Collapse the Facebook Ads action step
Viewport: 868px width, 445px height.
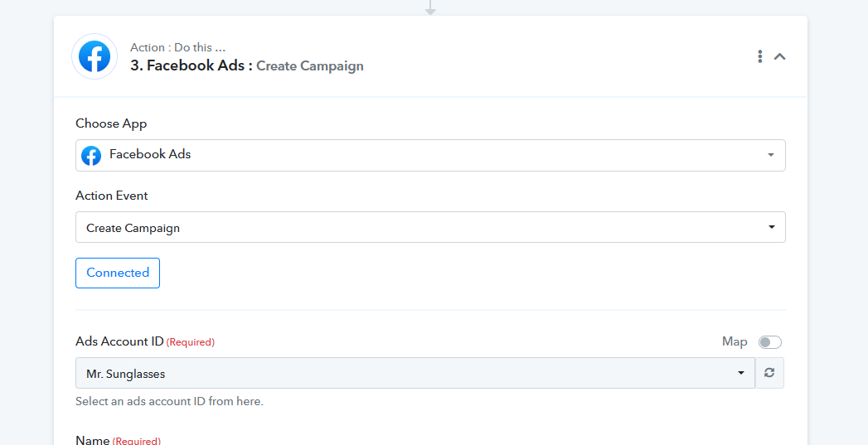(x=779, y=56)
